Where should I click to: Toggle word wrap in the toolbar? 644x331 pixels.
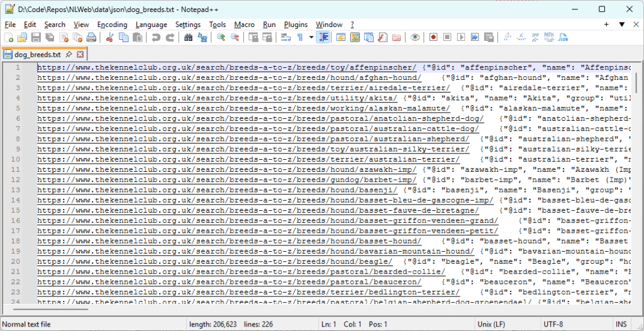pyautogui.click(x=286, y=38)
